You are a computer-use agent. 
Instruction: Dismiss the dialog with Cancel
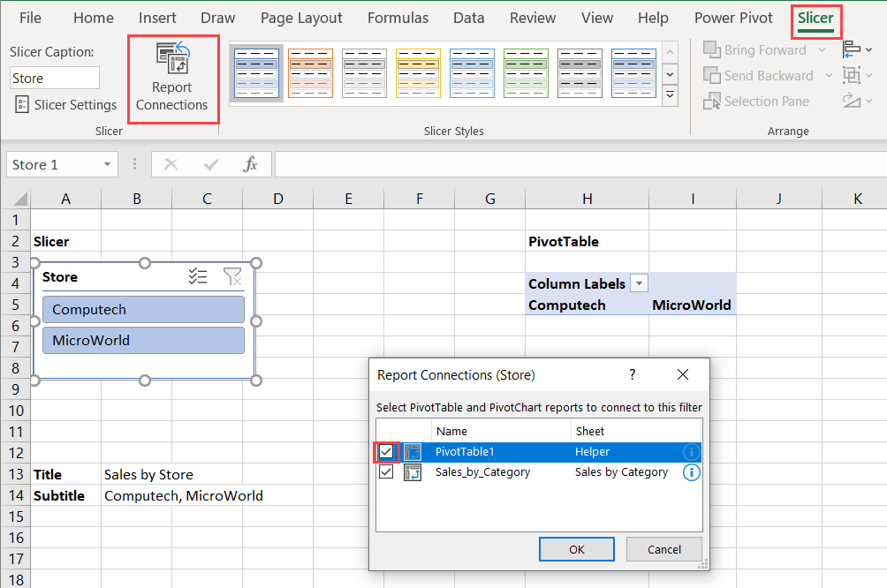(663, 548)
